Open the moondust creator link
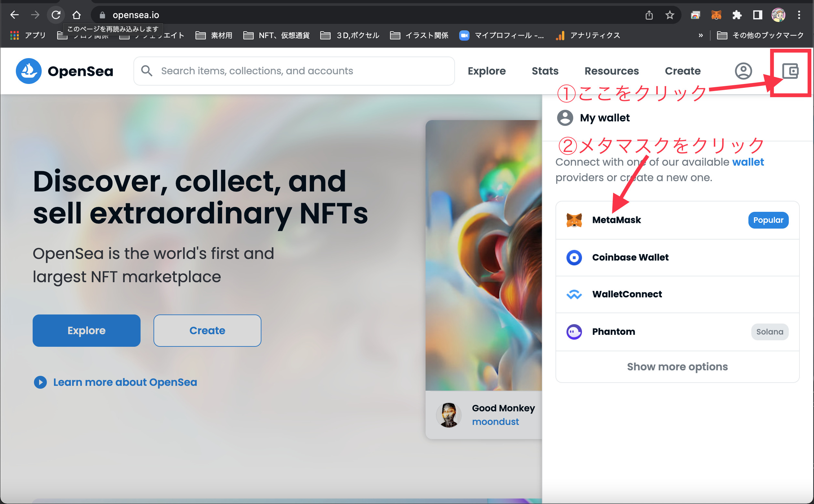This screenshot has height=504, width=814. point(495,422)
